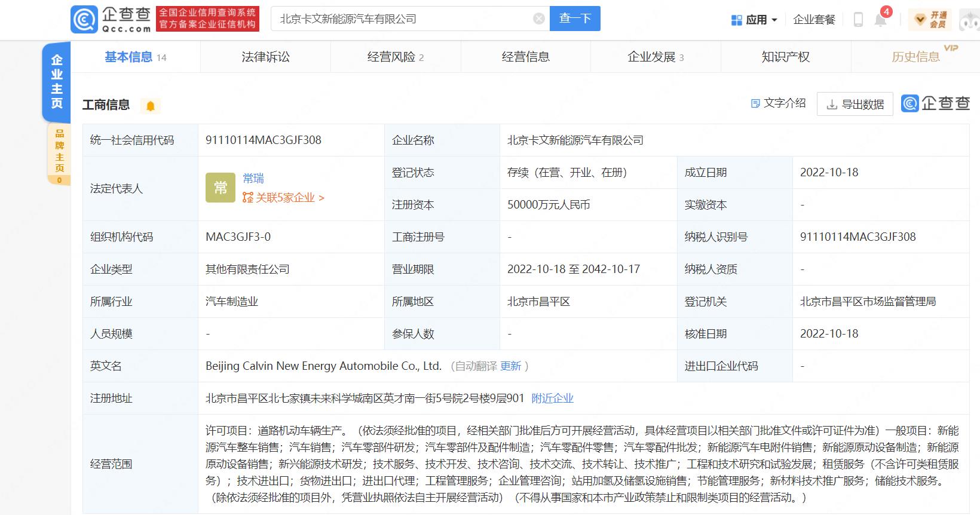The image size is (980, 515).
Task: Expand 关联5家企业 related companies
Action: [x=284, y=198]
